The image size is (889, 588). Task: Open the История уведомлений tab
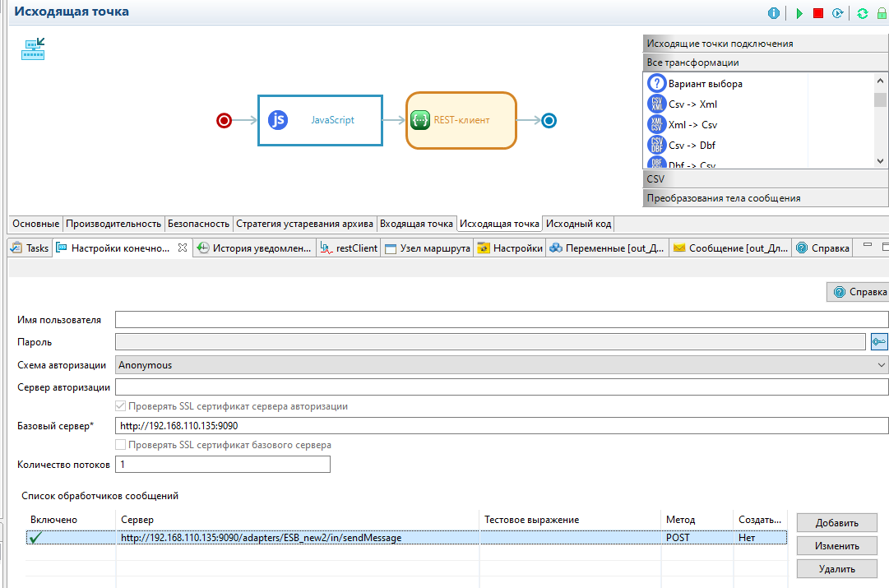[x=255, y=248]
